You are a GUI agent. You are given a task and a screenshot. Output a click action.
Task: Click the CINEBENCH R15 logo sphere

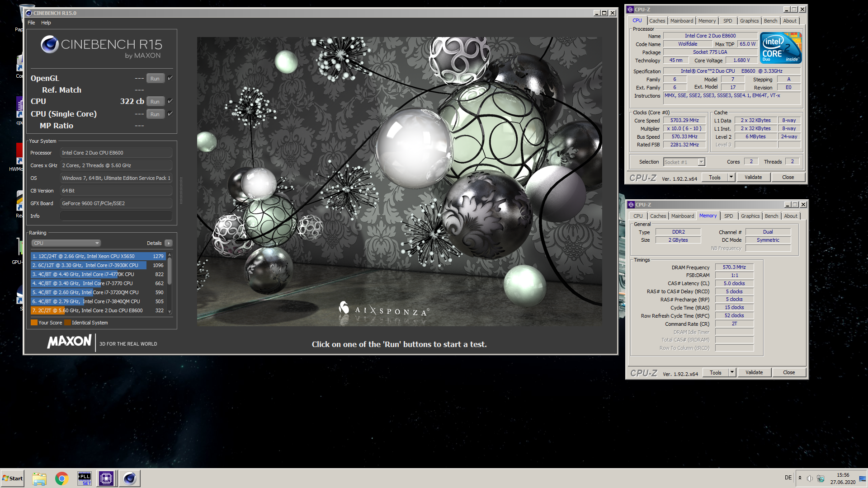(50, 44)
